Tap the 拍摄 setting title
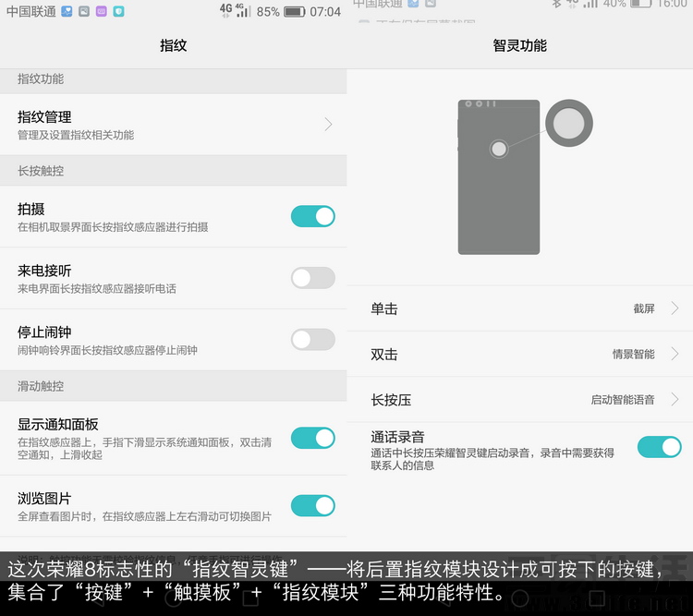693x616 pixels. pyautogui.click(x=30, y=209)
